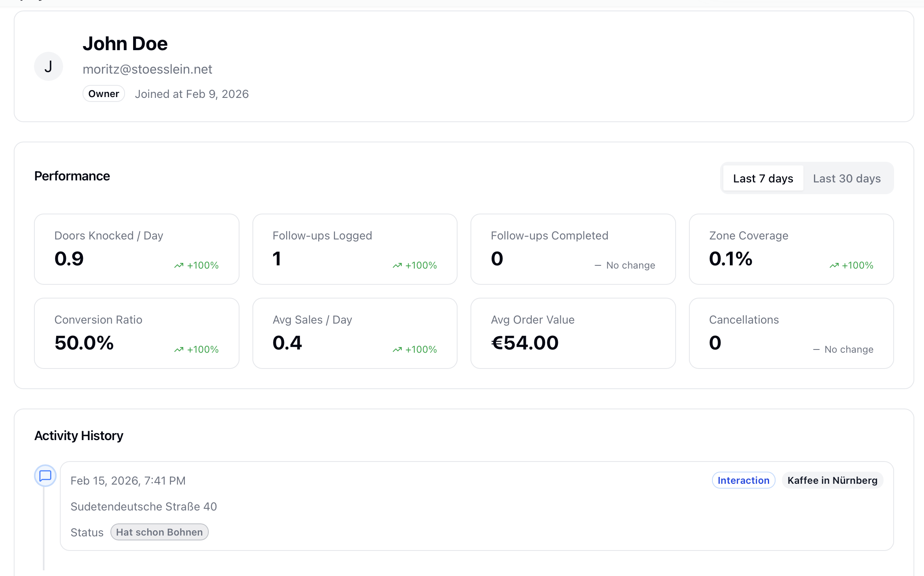Screen dimensions: 924x576
Task: Click the John Doe name heading
Action: (125, 43)
